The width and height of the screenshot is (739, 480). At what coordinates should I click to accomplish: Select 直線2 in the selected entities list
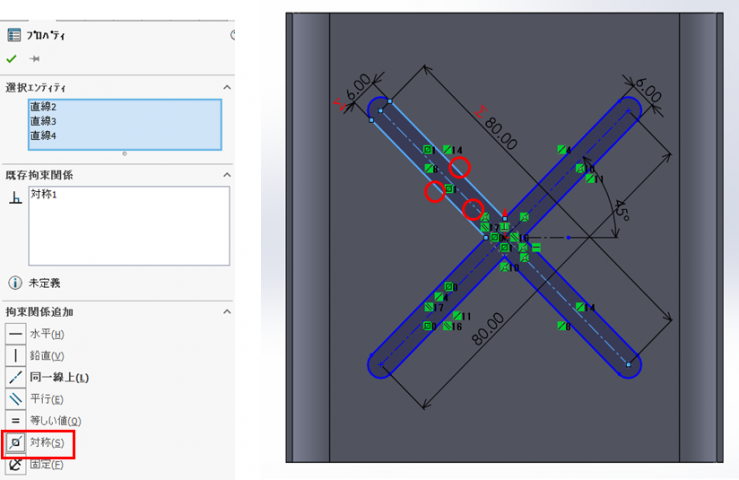(43, 107)
